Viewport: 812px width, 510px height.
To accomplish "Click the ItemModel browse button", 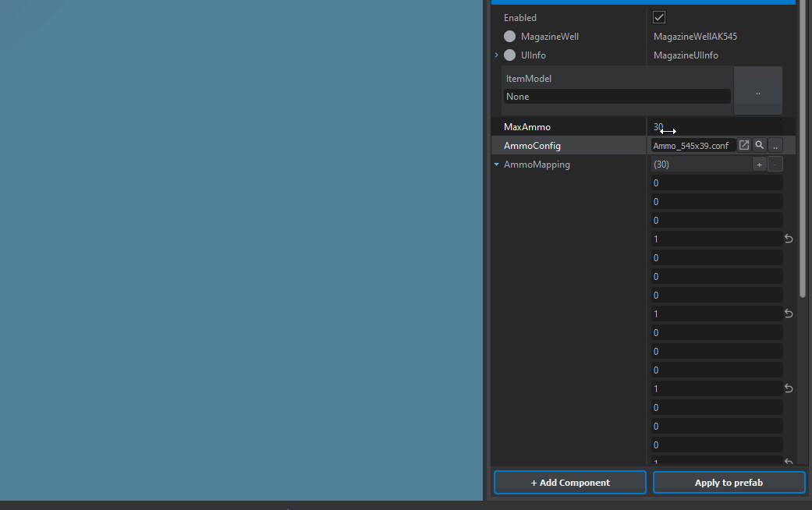I will pos(757,91).
